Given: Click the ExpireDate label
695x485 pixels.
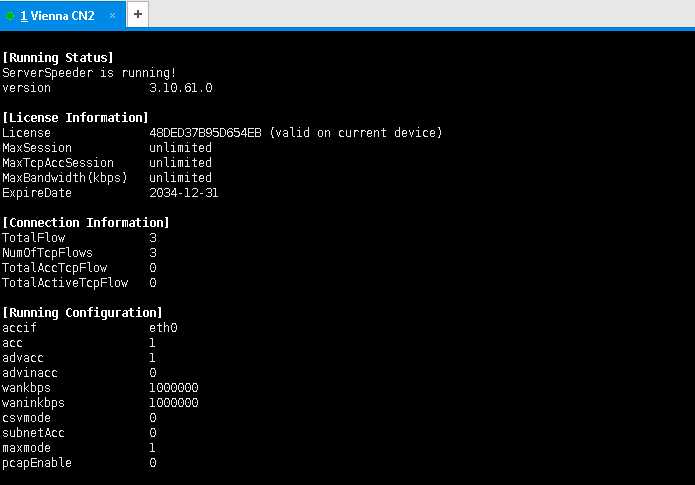Looking at the screenshot, I should tap(37, 193).
